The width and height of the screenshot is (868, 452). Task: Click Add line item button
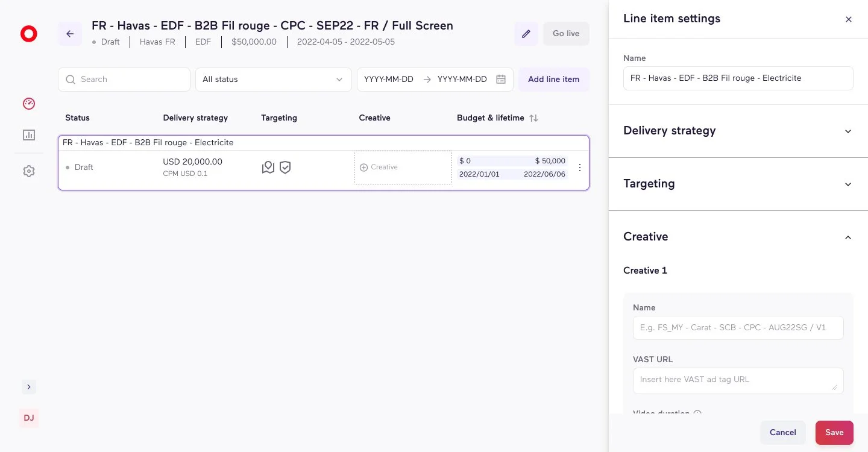pyautogui.click(x=554, y=80)
